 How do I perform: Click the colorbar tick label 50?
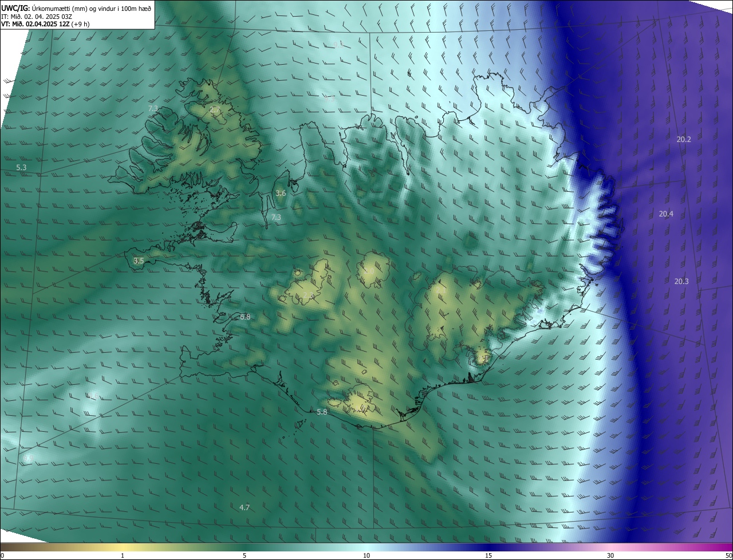tap(728, 555)
